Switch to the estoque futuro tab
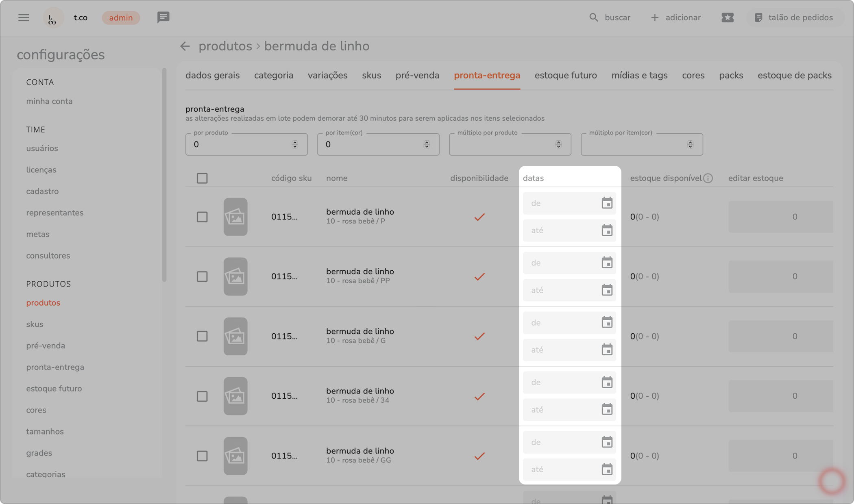 pos(565,75)
